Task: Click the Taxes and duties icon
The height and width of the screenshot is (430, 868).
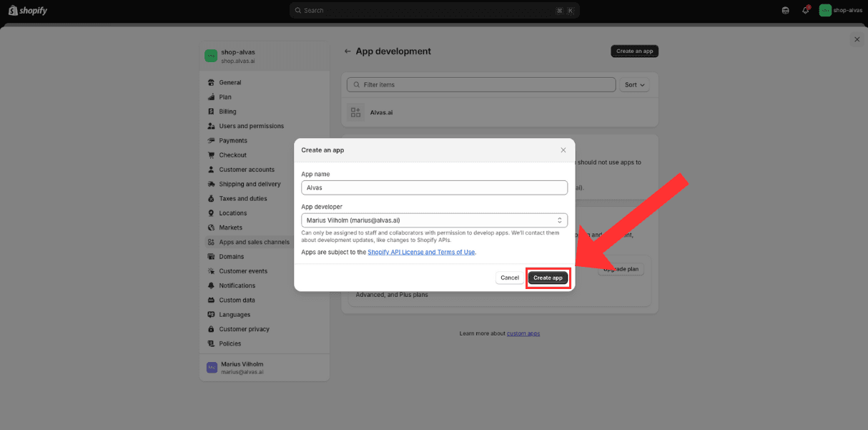Action: 212,198
